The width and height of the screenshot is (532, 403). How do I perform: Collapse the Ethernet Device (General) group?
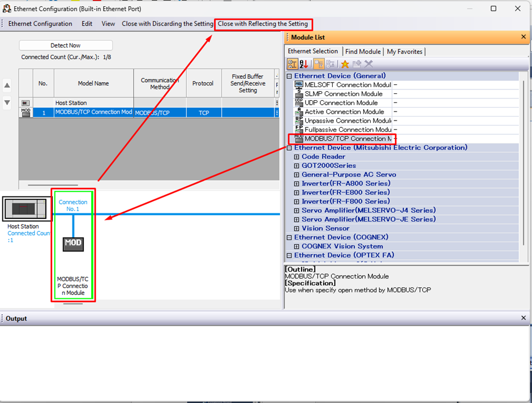coord(289,76)
